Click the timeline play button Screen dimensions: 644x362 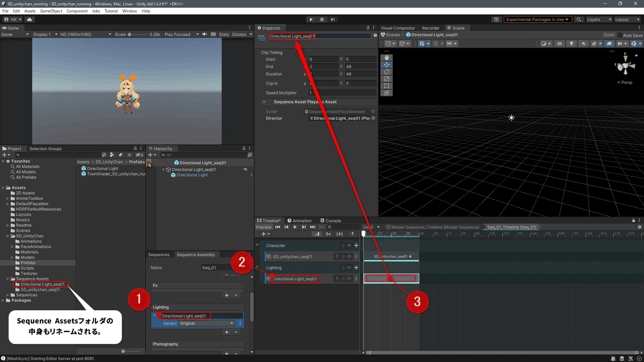(295, 227)
